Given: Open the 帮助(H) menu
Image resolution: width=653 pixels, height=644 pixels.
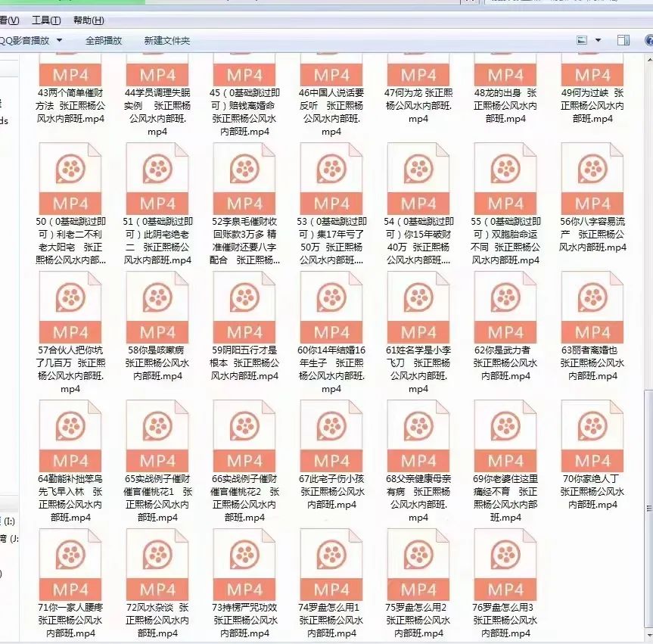Looking at the screenshot, I should point(89,20).
